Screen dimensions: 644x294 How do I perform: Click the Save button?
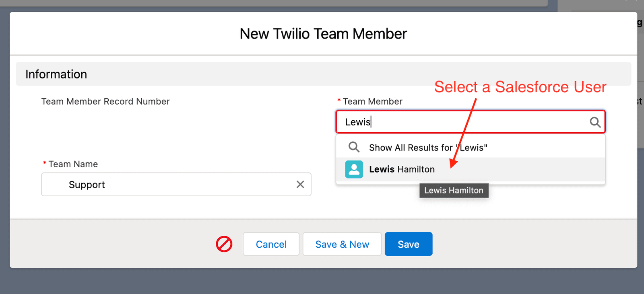pos(408,244)
